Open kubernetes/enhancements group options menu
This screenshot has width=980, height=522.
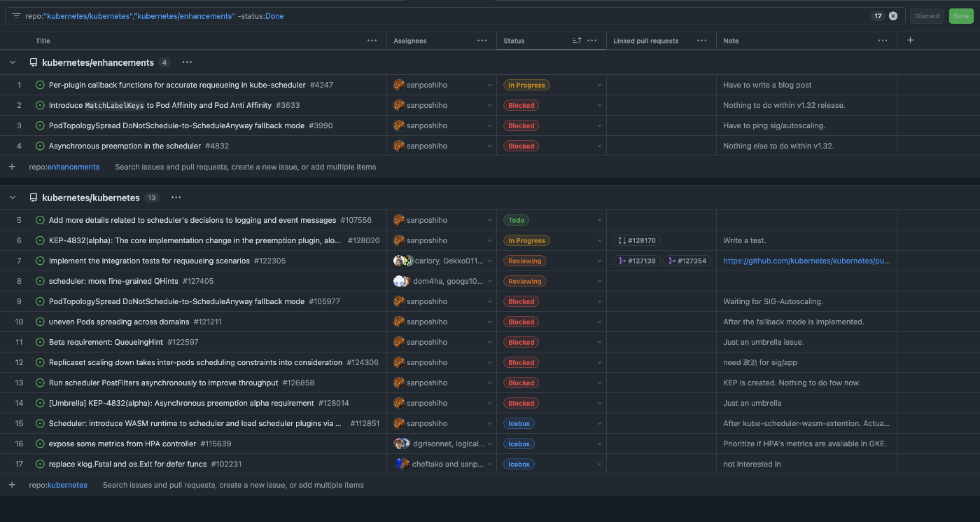coord(187,62)
